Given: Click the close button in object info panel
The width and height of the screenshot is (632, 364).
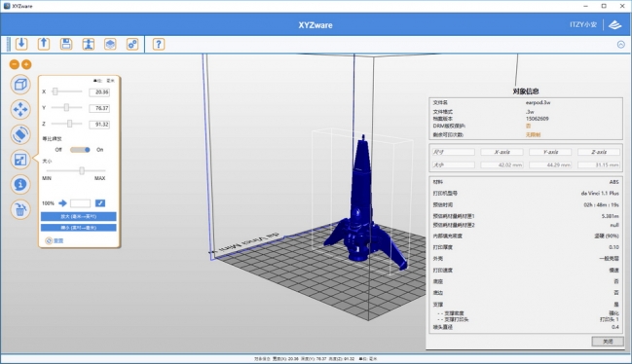Looking at the screenshot, I should [608, 342].
